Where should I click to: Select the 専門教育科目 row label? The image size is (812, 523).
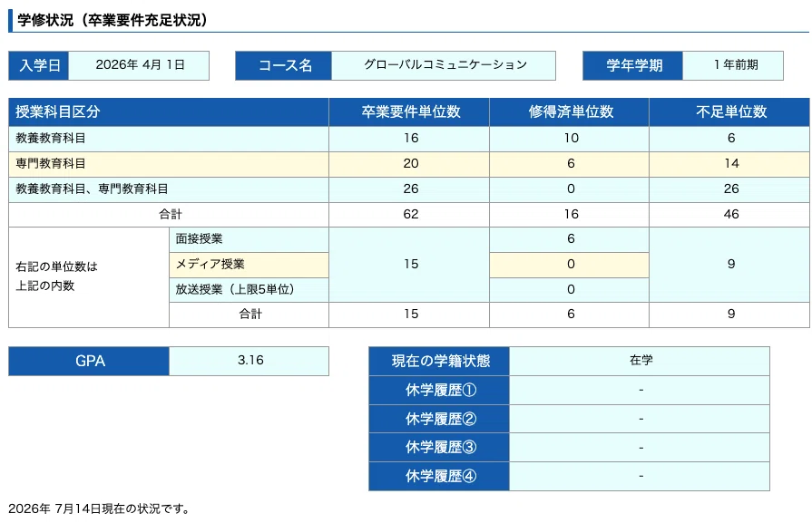[x=169, y=164]
